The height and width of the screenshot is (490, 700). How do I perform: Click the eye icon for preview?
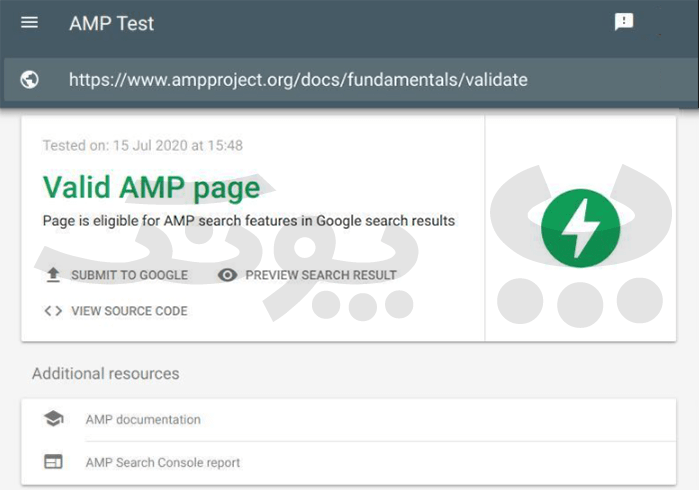(227, 275)
